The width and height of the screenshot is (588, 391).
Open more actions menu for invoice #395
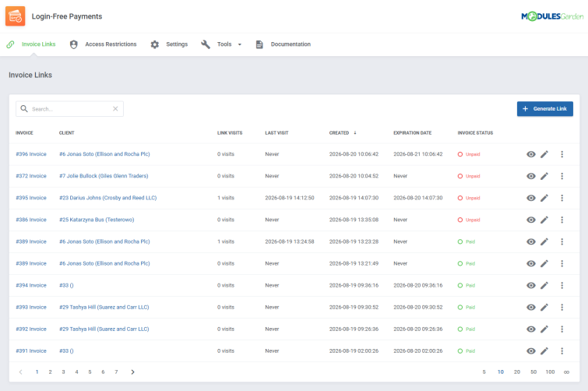pyautogui.click(x=562, y=198)
